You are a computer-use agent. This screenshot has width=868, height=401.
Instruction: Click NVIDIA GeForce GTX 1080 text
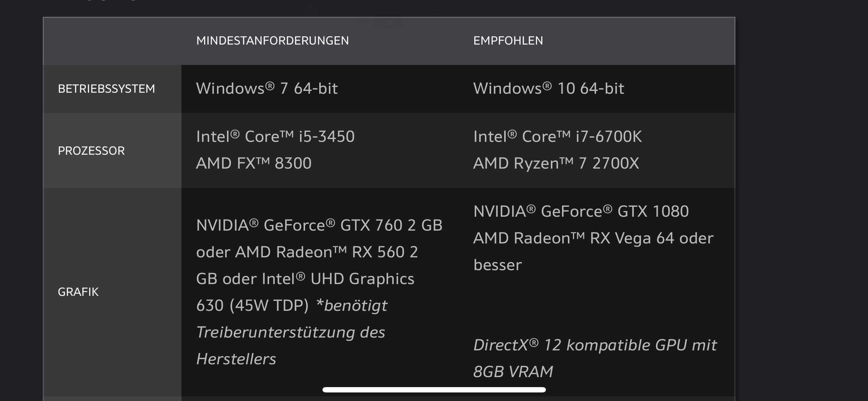click(x=581, y=211)
